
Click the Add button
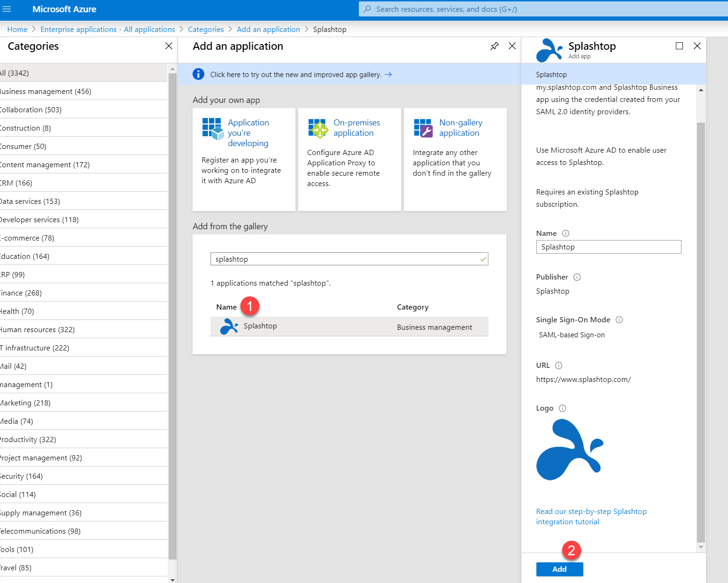559,569
